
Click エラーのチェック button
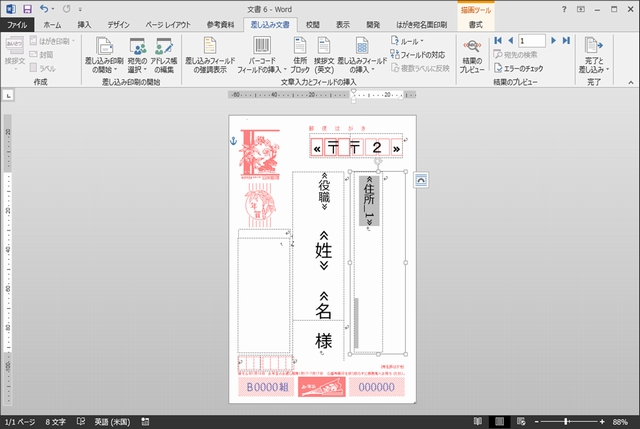click(518, 68)
